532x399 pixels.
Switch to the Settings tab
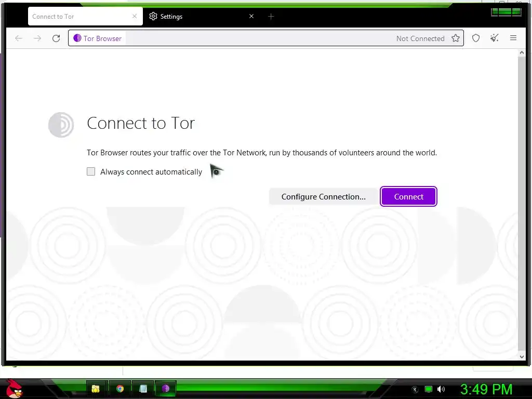200,16
